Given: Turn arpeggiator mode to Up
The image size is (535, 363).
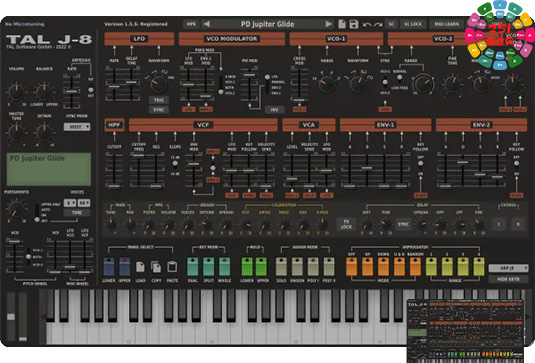Looking at the screenshot, I should coord(367,267).
